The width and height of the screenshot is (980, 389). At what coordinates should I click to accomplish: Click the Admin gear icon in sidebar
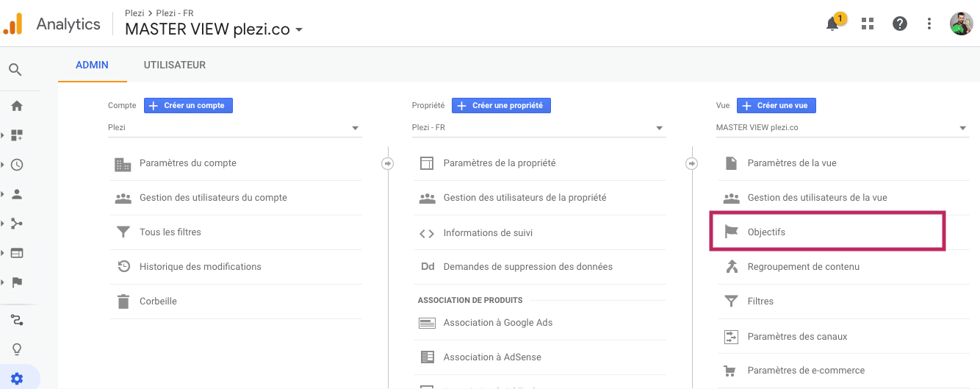[x=17, y=379]
